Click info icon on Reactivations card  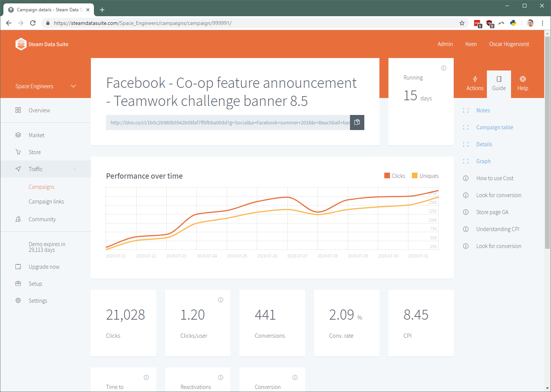pyautogui.click(x=221, y=378)
